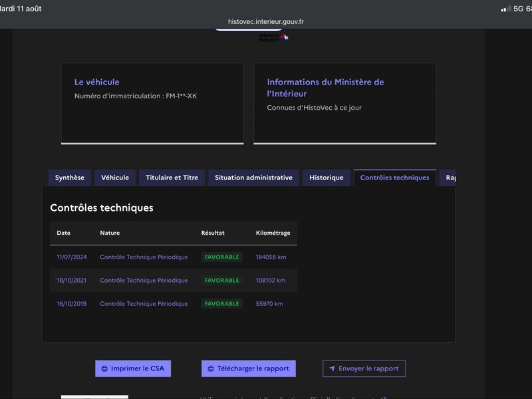Image resolution: width=532 pixels, height=399 pixels.
Task: Click the printer icon in Télécharger le rapport
Action: [x=211, y=369]
